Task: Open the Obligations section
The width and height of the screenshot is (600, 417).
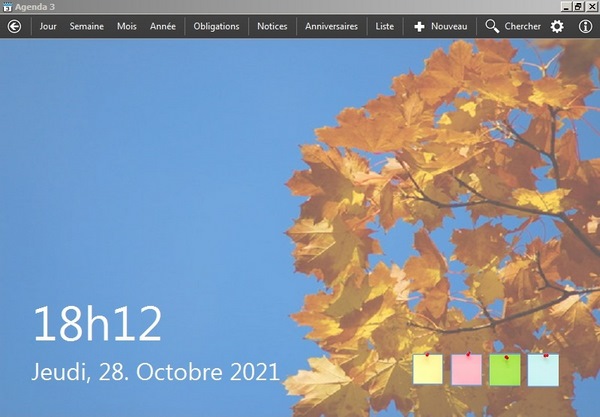Action: (216, 26)
